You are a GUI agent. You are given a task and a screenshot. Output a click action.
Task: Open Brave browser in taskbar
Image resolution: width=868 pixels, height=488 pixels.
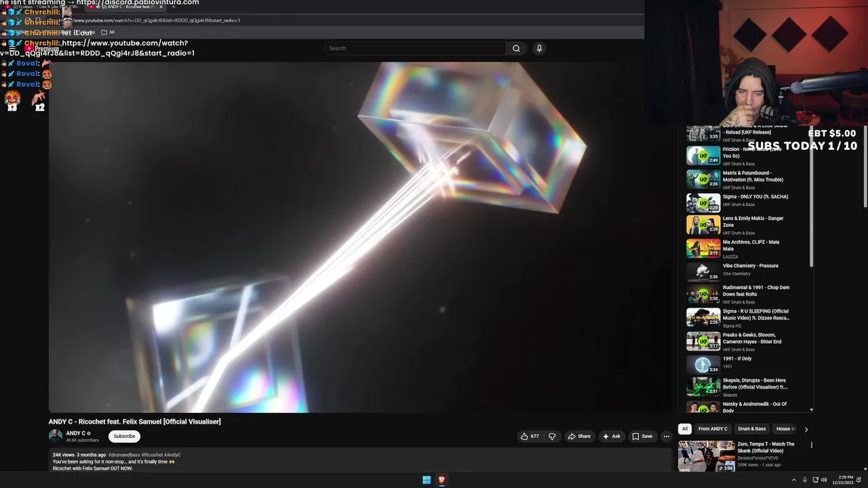click(441, 480)
